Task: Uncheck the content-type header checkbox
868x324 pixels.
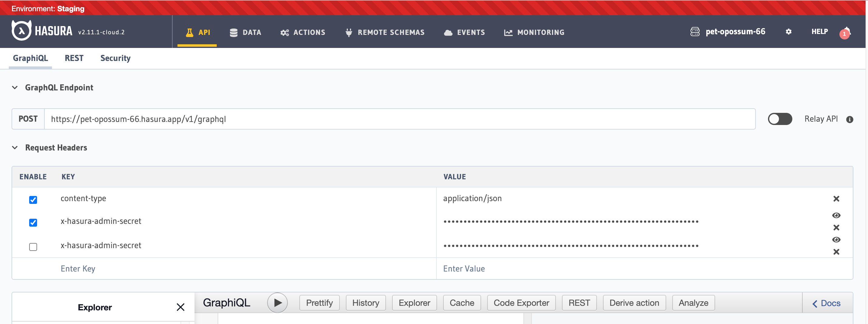Action: [x=33, y=200]
